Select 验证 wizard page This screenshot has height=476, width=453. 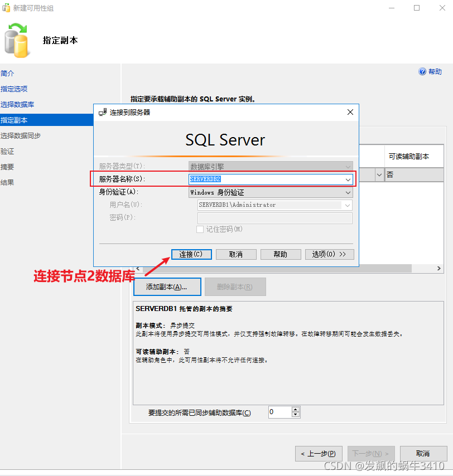pos(7,151)
